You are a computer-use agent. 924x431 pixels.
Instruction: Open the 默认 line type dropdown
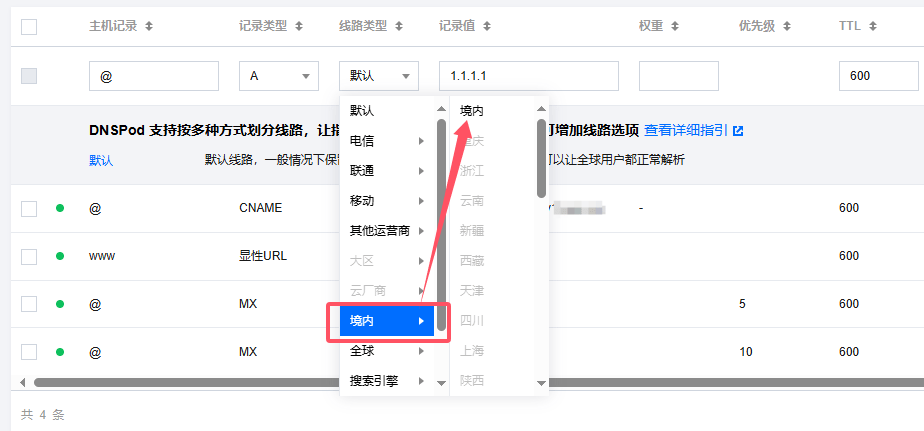point(378,76)
